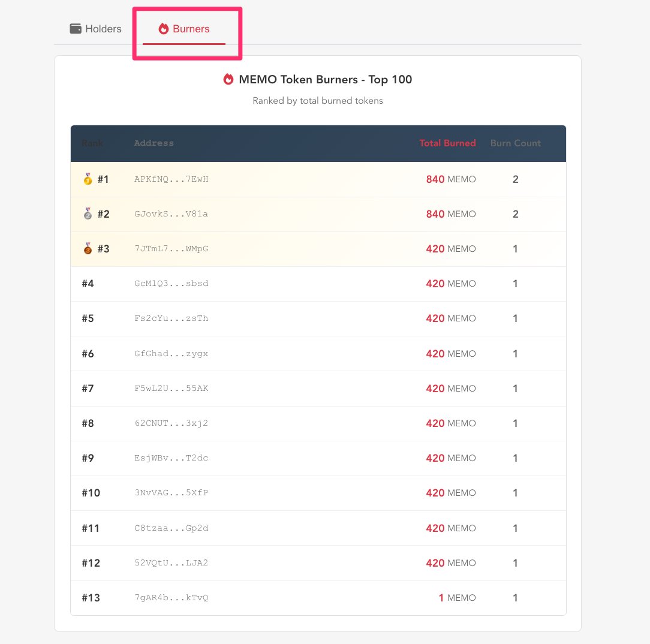Image resolution: width=650 pixels, height=644 pixels.
Task: Click the Address column header
Action: click(154, 143)
